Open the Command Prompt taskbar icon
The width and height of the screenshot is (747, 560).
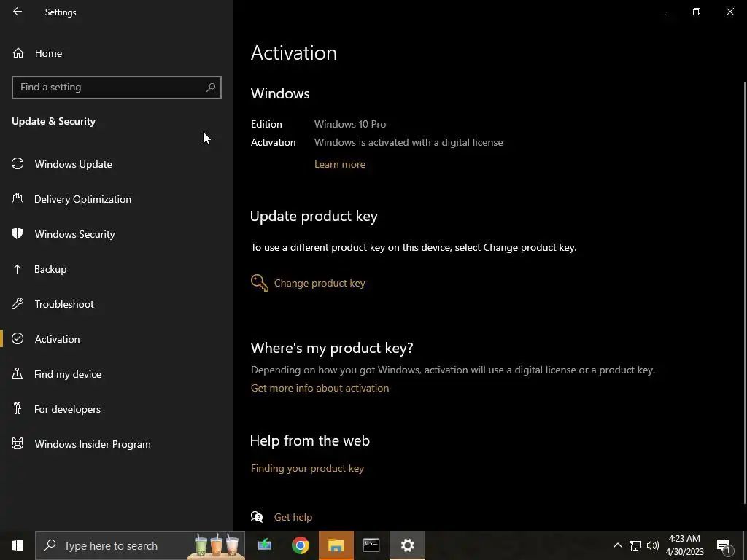[371, 545]
